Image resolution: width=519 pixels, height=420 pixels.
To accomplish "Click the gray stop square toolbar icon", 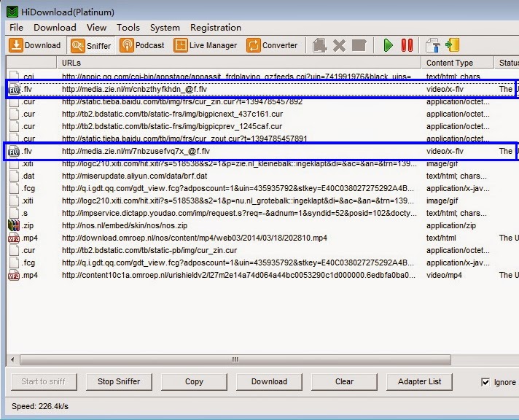I will coord(359,45).
